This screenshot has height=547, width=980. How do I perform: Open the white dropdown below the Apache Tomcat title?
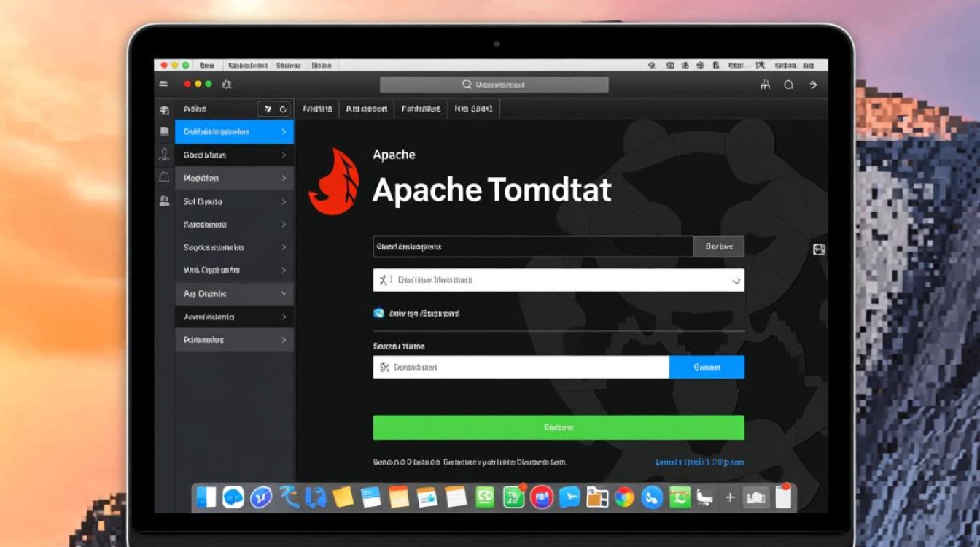pos(558,280)
